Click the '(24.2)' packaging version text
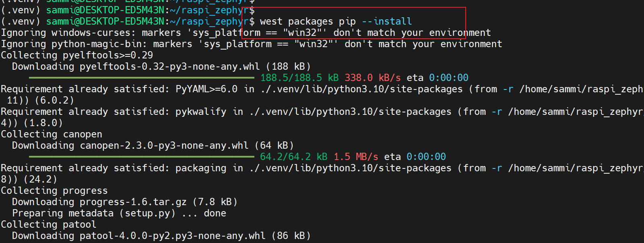 click(41, 179)
